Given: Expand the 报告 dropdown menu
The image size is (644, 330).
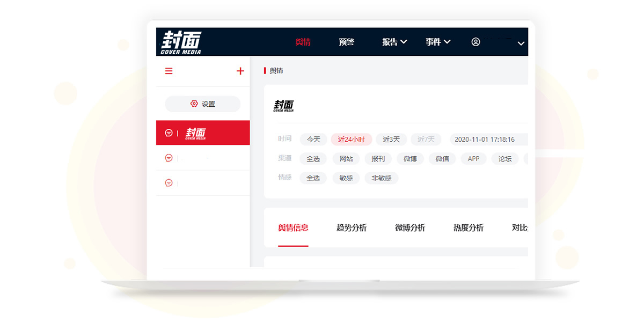Looking at the screenshot, I should click(394, 42).
